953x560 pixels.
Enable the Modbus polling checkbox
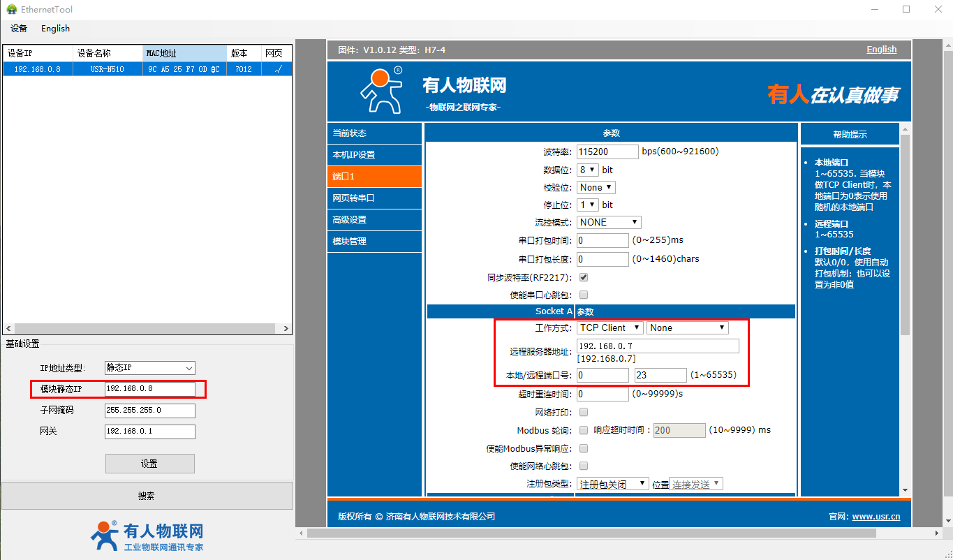[584, 430]
